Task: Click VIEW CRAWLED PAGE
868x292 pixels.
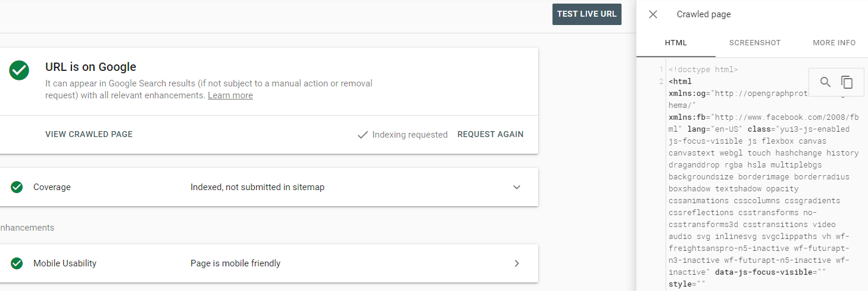Action: [89, 135]
